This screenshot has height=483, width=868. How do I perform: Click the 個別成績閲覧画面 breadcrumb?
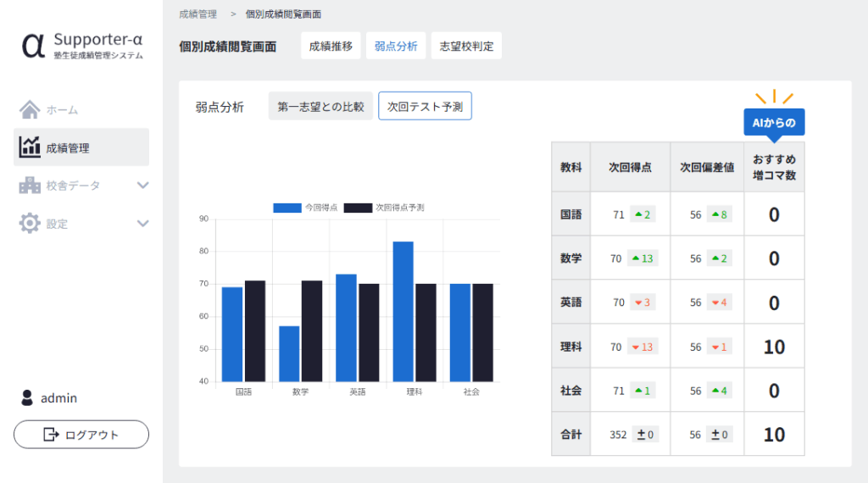point(283,14)
